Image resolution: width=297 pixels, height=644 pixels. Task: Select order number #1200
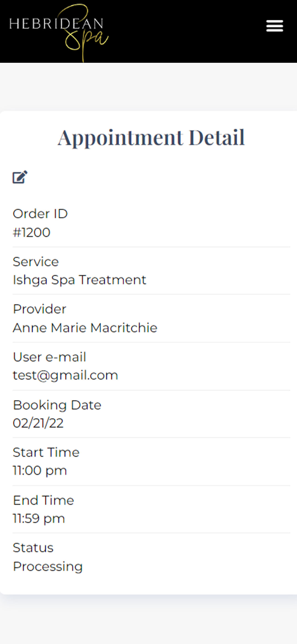32,232
